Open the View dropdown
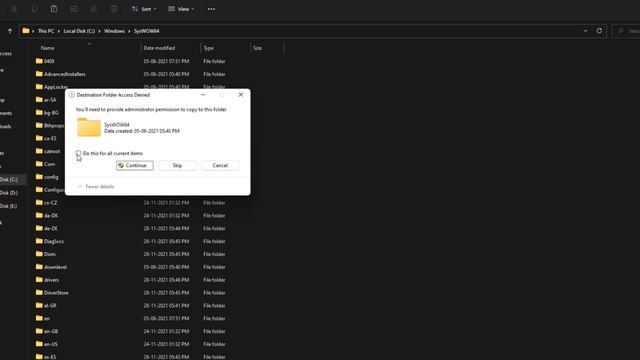This screenshot has width=640, height=360. tap(181, 9)
